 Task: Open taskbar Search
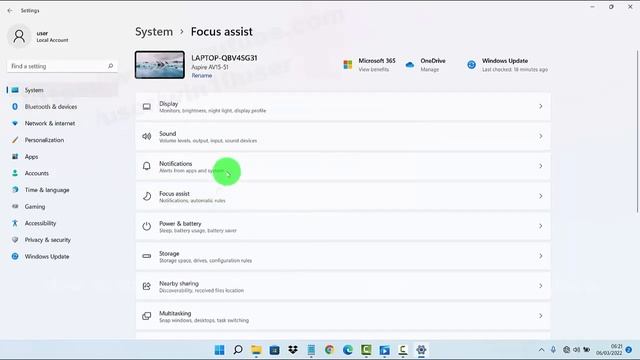click(238, 350)
